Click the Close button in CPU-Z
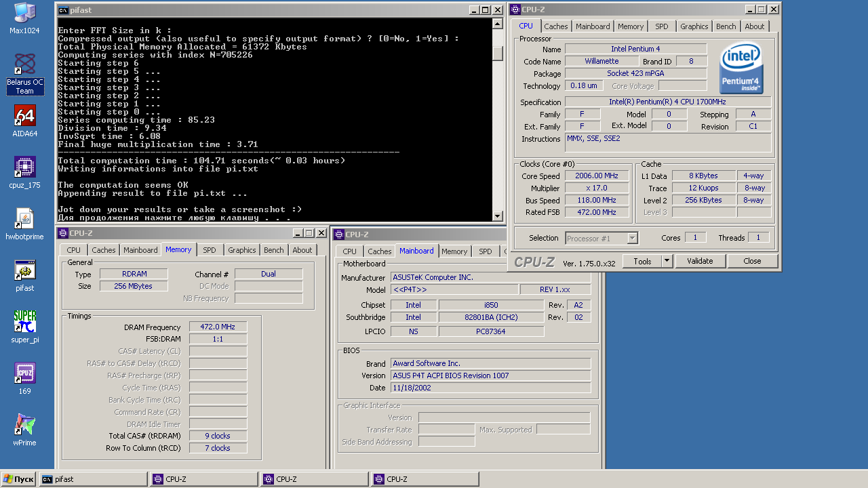The image size is (868, 488). pyautogui.click(x=752, y=261)
